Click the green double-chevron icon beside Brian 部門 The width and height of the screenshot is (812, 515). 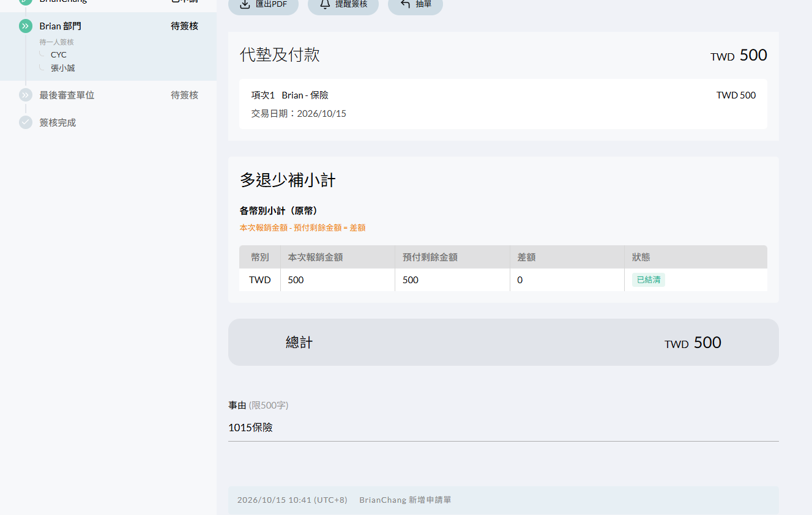pyautogui.click(x=26, y=26)
